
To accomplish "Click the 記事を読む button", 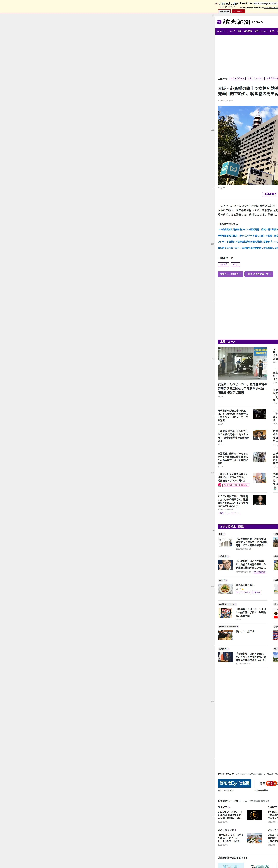I will pos(270,194).
